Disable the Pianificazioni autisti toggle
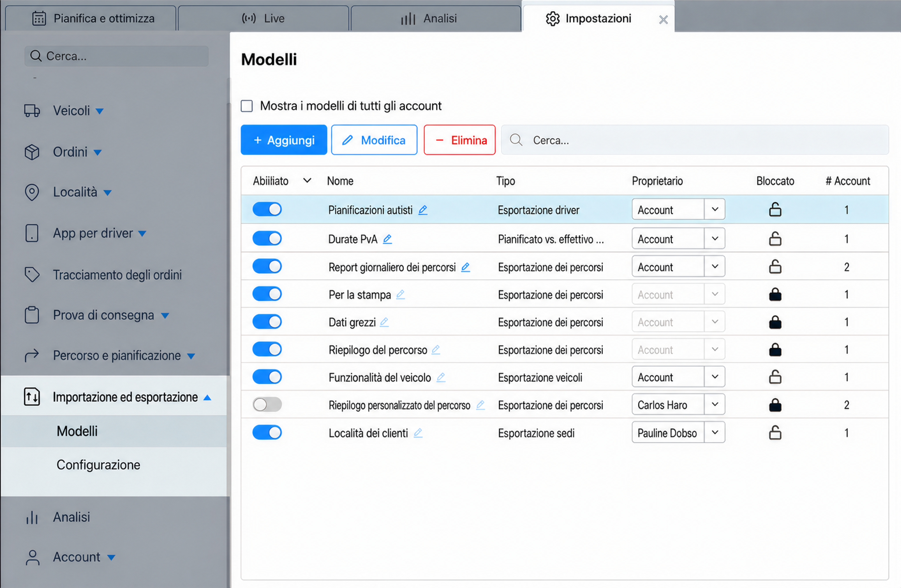The width and height of the screenshot is (901, 588). 267,209
